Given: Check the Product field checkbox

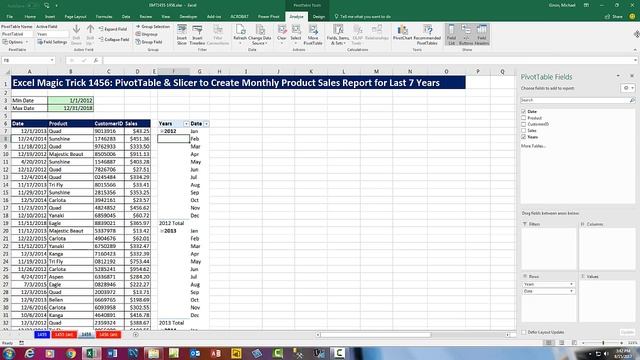Looking at the screenshot, I should pos(524,118).
